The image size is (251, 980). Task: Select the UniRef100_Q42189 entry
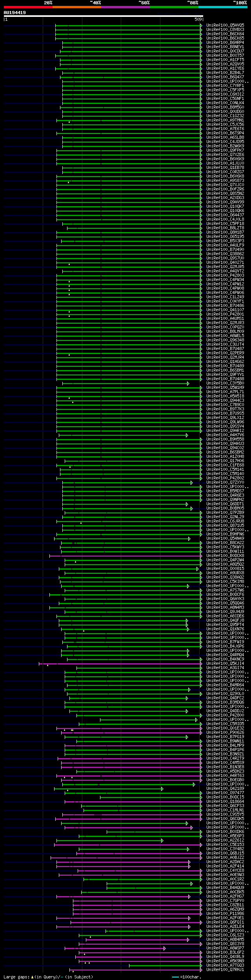[225, 788]
